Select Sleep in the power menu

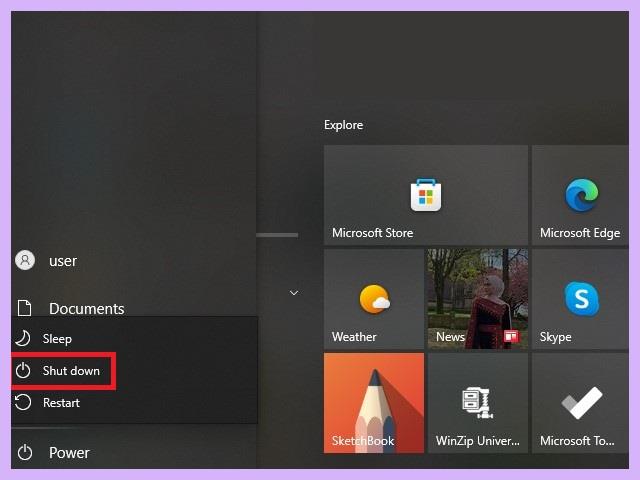tap(135, 338)
